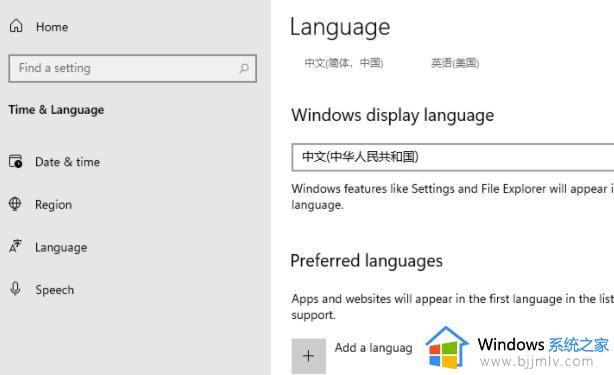Focus the Find a setting search box
Image resolution: width=614 pixels, height=375 pixels.
pos(132,68)
